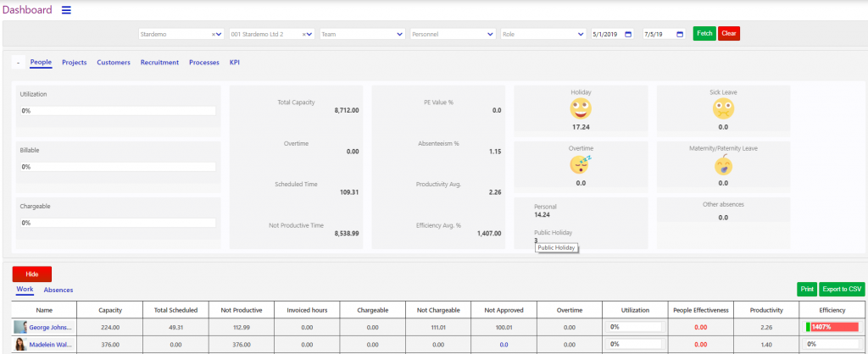Click the Export to CSV button
Screen dimensions: 868x354
coord(842,289)
